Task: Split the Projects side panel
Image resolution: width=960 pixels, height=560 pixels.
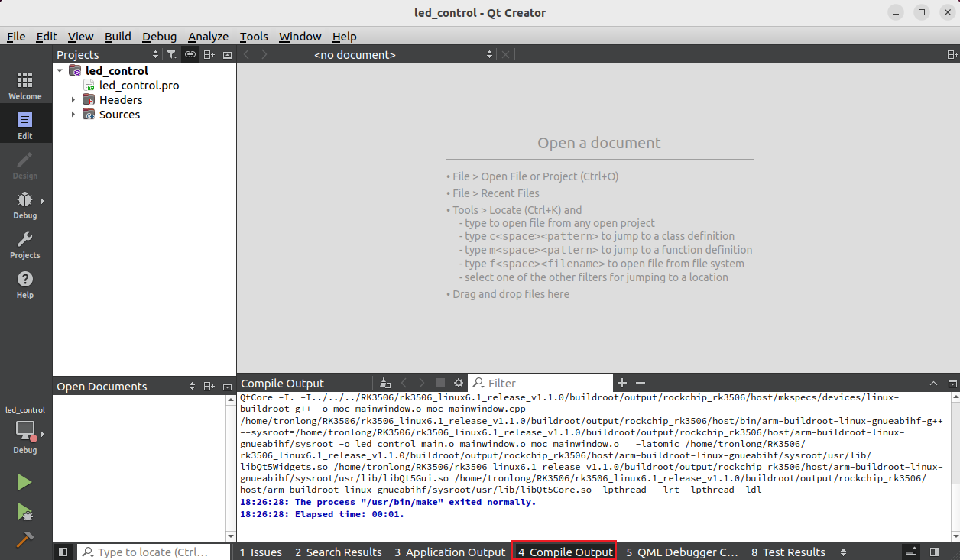Action: (209, 55)
